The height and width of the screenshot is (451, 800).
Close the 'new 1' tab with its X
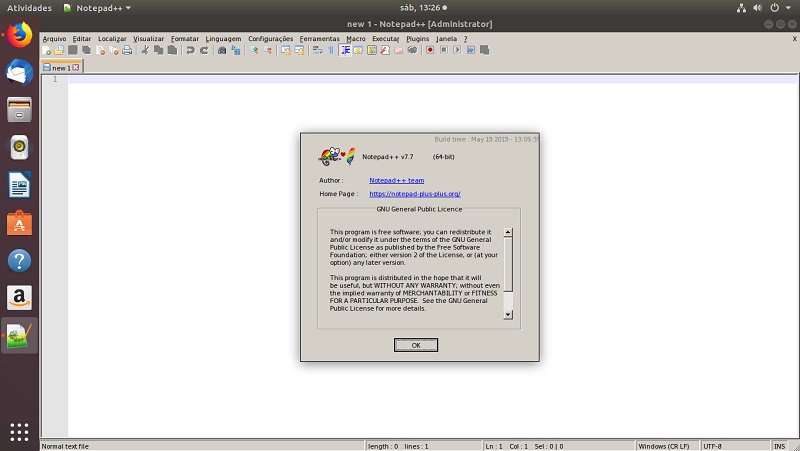point(76,67)
